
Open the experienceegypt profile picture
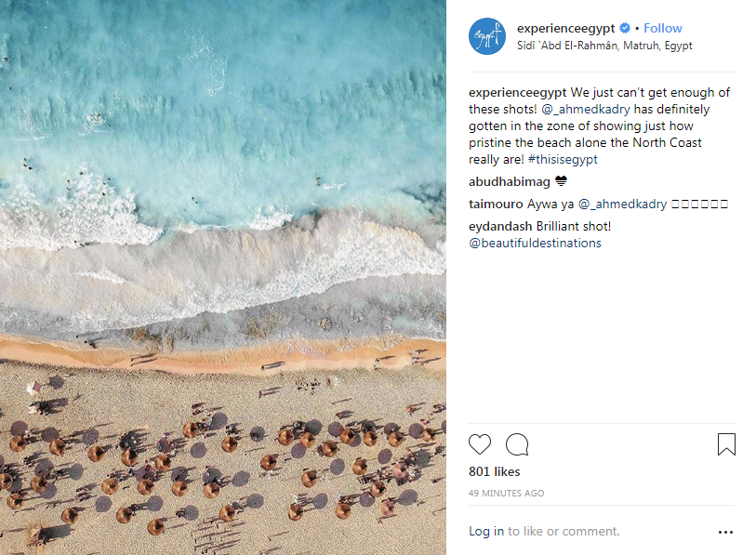[x=486, y=36]
